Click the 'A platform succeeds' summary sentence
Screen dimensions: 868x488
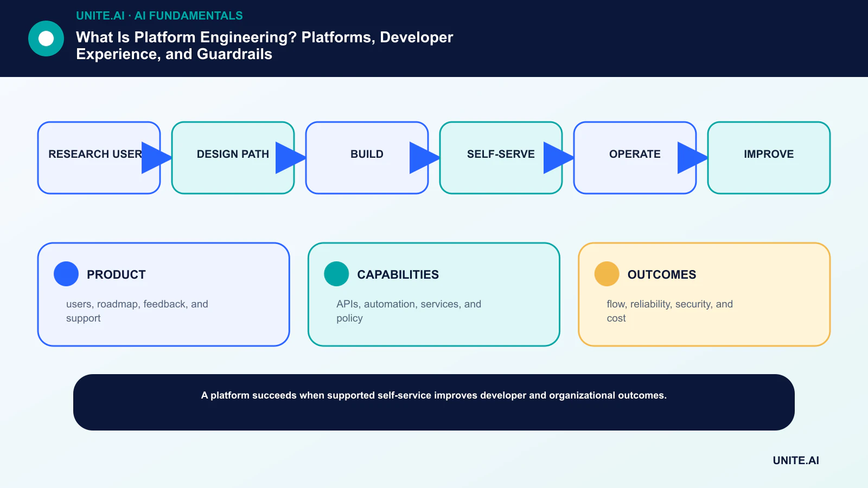[x=434, y=395]
